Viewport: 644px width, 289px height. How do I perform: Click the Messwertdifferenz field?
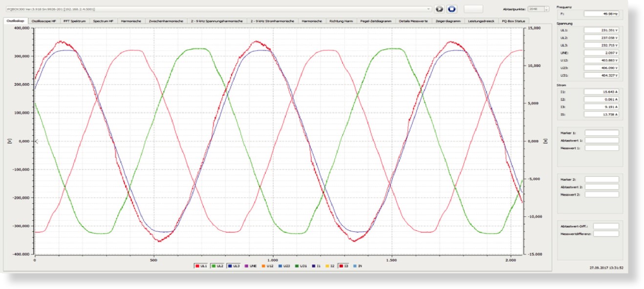(x=606, y=234)
